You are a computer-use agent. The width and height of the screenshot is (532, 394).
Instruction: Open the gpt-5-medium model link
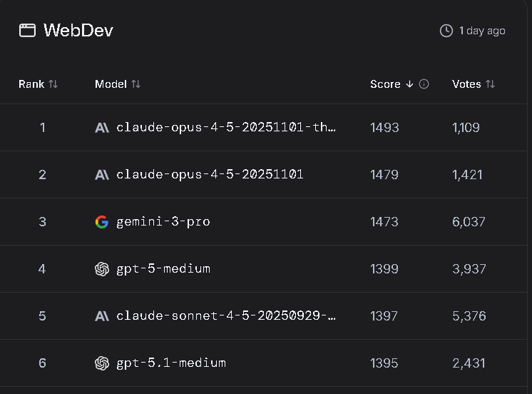tap(163, 269)
